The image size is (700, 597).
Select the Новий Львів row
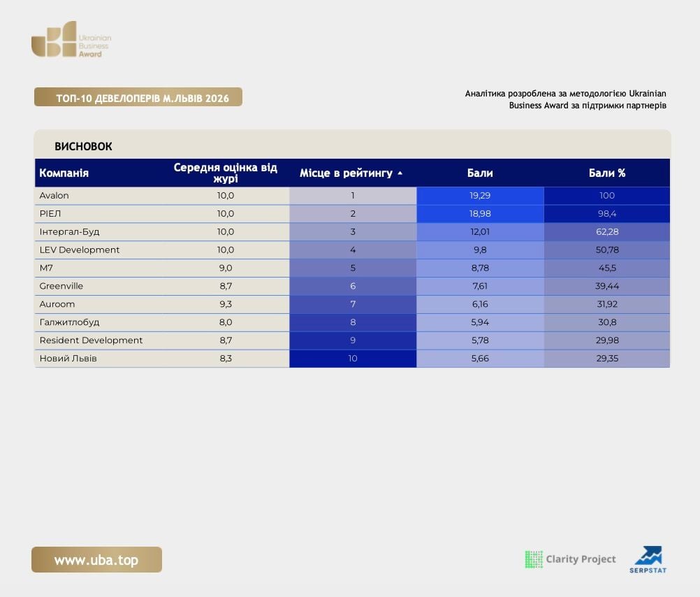pos(352,359)
